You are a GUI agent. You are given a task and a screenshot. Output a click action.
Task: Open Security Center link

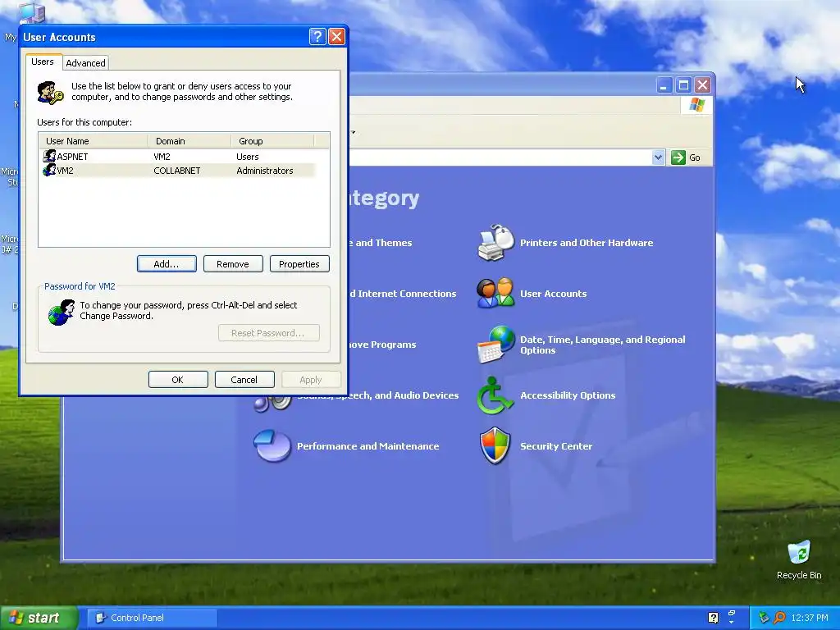pyautogui.click(x=556, y=446)
